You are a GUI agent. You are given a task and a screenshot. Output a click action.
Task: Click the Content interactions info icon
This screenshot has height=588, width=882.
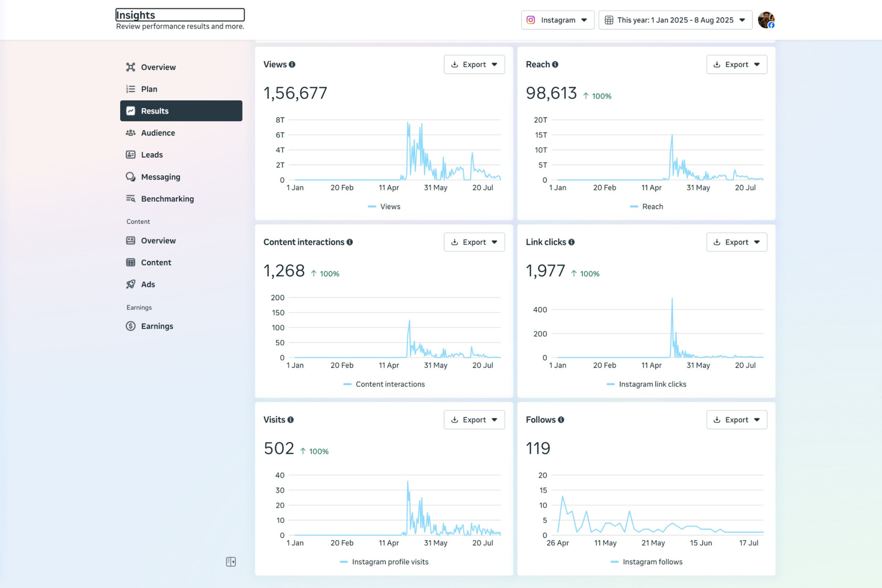click(x=349, y=242)
